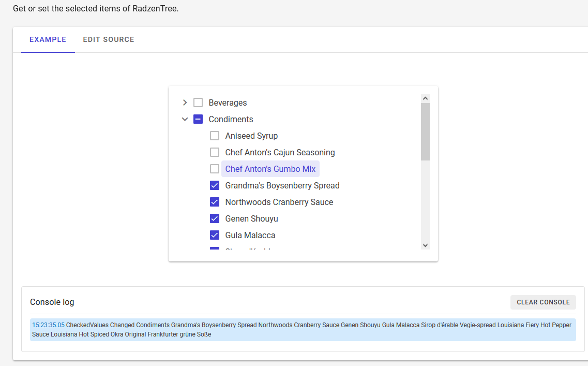Uncheck Northwoods Cranberry Sauce checkbox

click(215, 202)
